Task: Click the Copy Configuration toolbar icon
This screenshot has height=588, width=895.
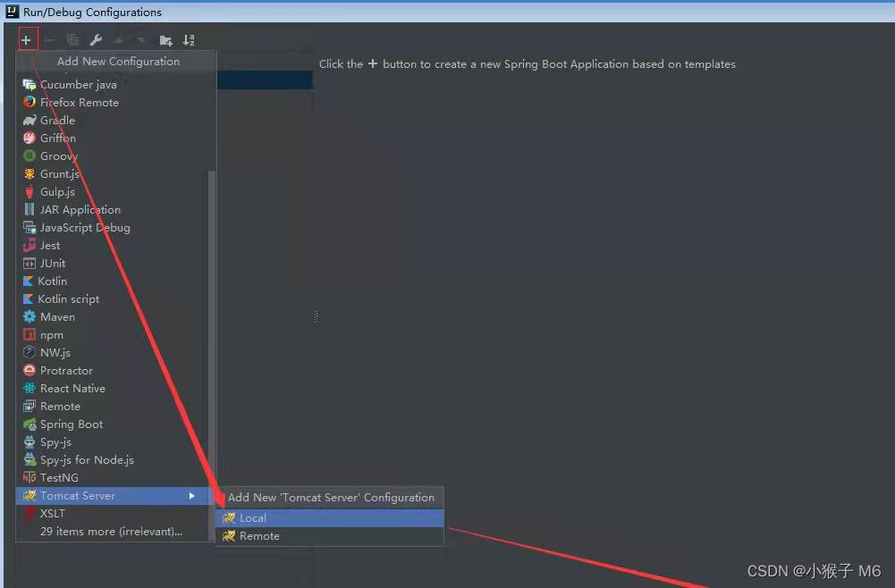Action: tap(72, 40)
